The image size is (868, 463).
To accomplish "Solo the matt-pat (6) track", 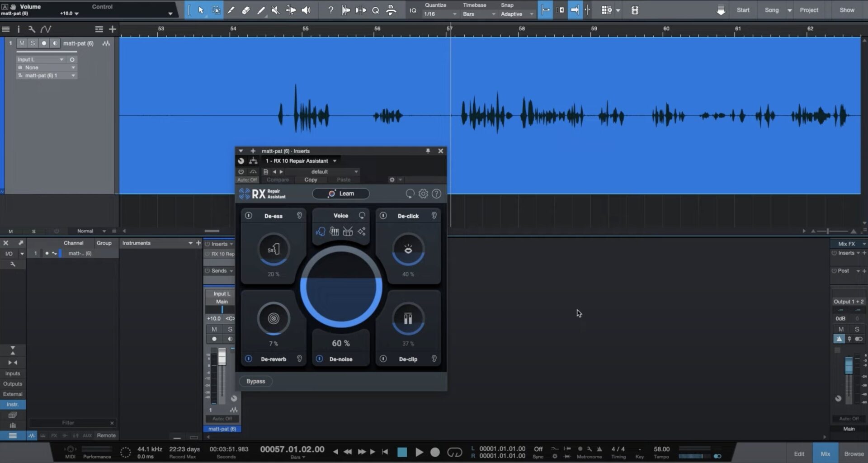I will 33,43.
